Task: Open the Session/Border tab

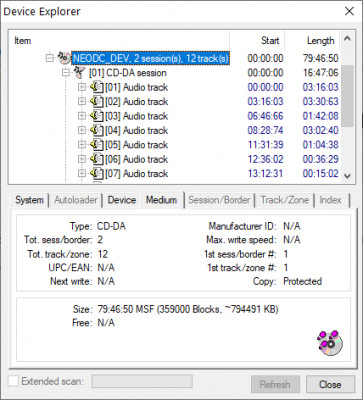Action: pyautogui.click(x=219, y=200)
